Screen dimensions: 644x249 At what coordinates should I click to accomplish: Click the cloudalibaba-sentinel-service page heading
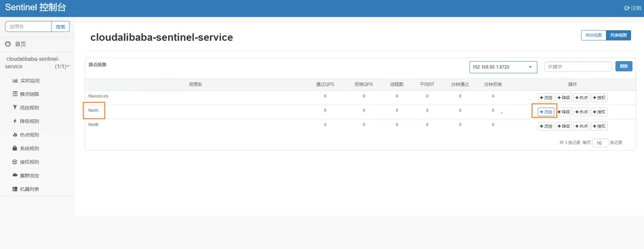[x=162, y=38]
